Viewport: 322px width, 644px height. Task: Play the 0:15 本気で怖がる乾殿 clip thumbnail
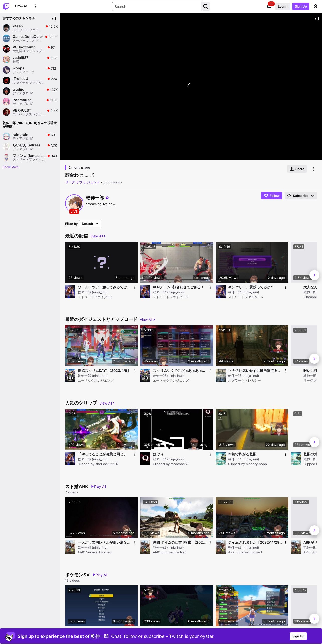(252, 429)
